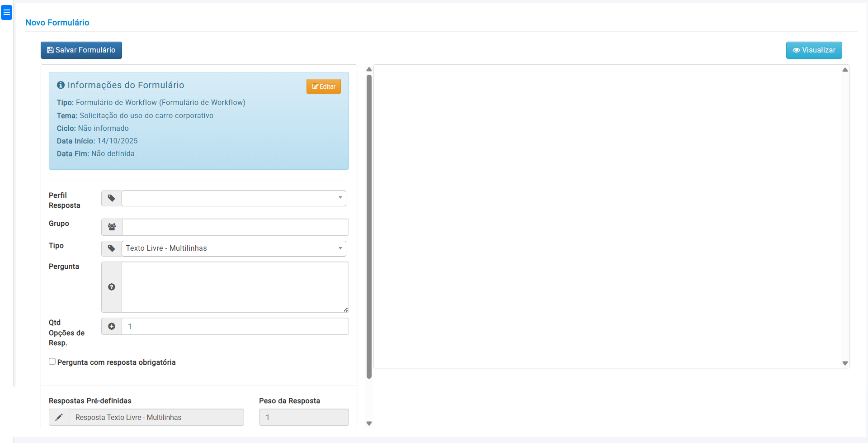Expand the Tipo dropdown showing Texto Livre

[234, 248]
